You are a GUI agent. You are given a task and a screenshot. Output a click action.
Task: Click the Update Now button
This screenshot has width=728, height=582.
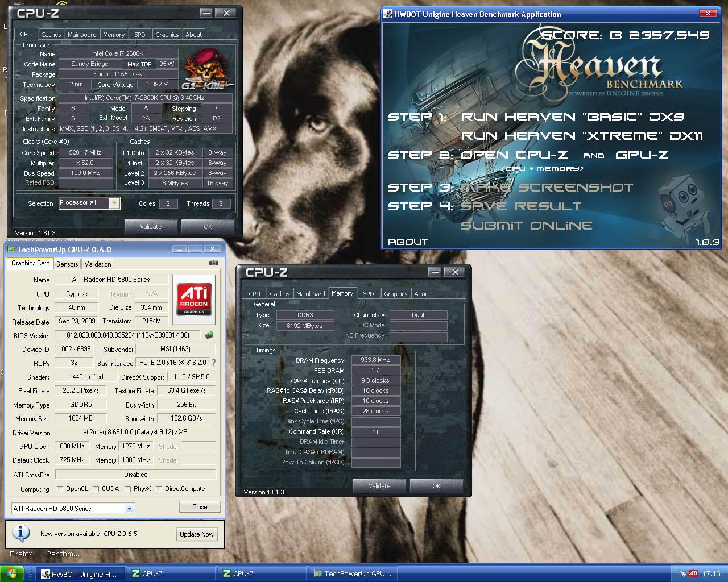pos(197,534)
